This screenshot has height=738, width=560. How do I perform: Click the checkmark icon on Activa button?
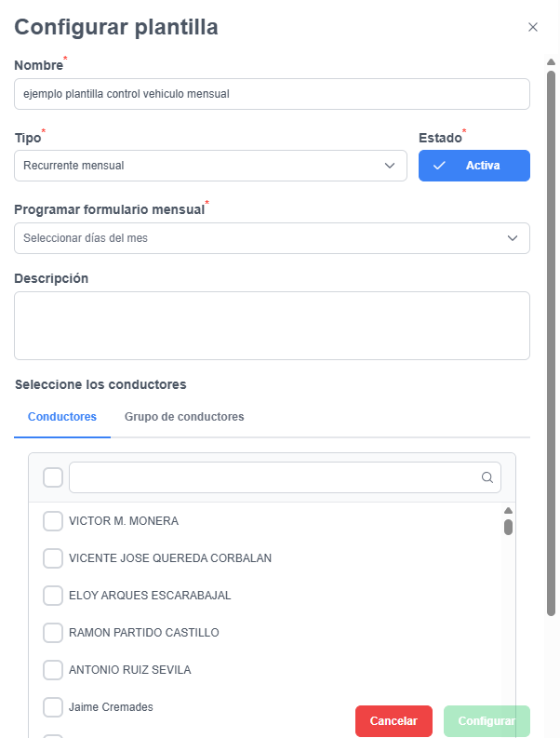[x=439, y=166]
